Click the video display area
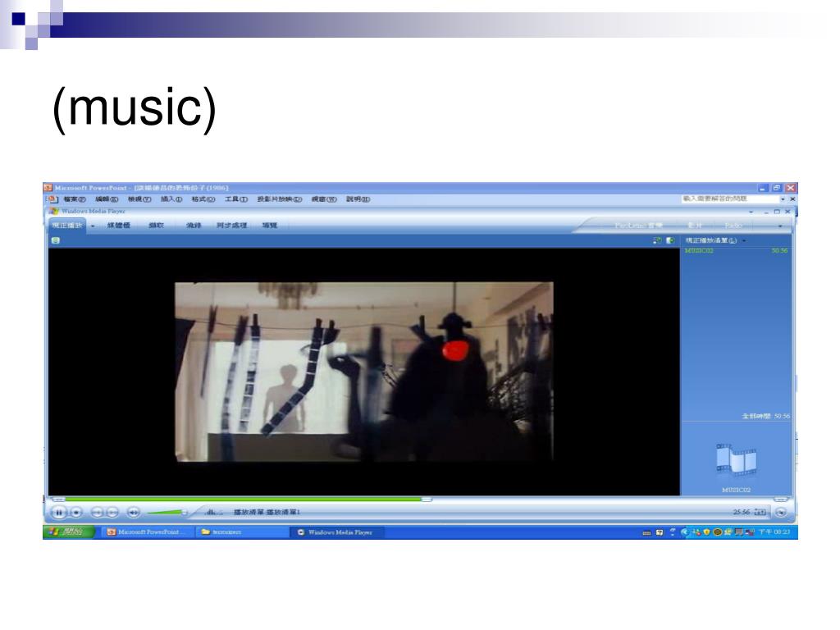 point(363,372)
